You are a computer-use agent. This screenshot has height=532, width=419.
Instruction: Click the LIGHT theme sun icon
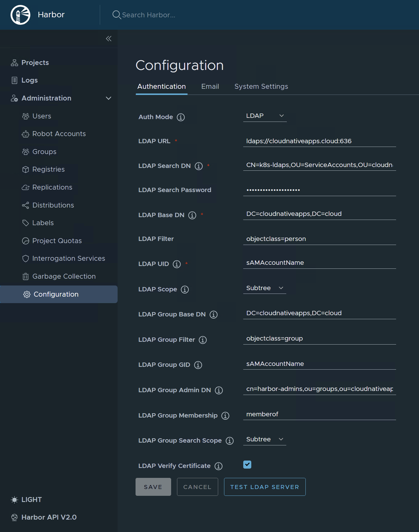point(14,500)
